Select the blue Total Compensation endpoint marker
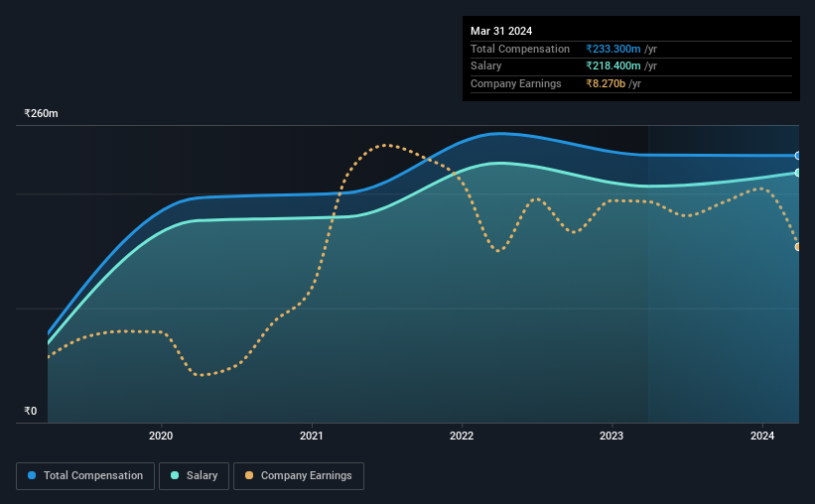The image size is (815, 504). 797,156
